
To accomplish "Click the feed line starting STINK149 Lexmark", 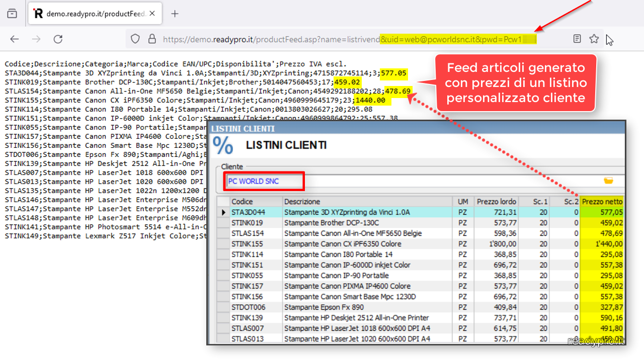I will point(106,236).
